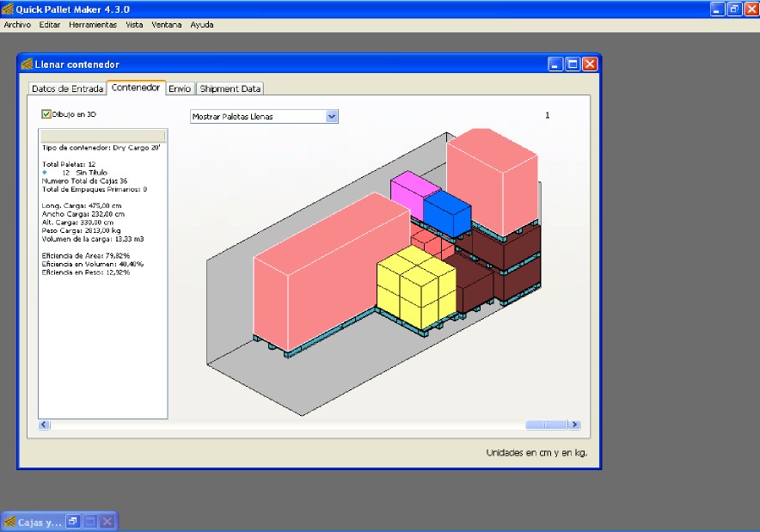The height and width of the screenshot is (532, 760).
Task: Click the blue box in the container
Action: pos(447,213)
